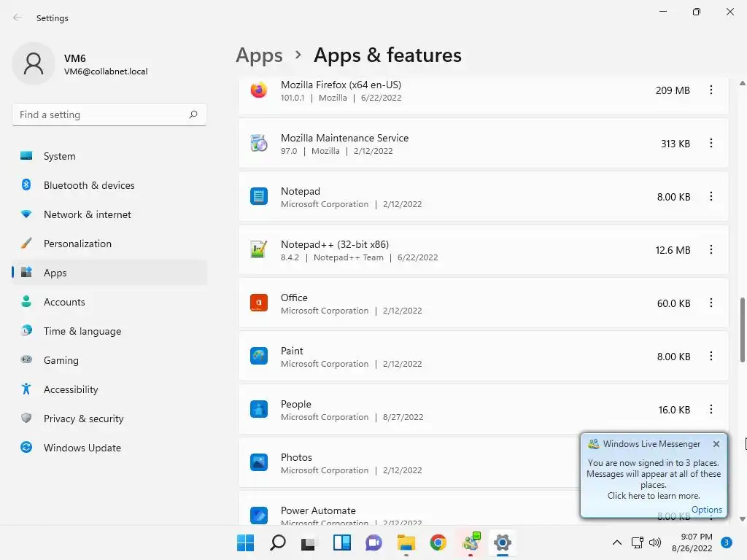The width and height of the screenshot is (747, 560).
Task: Click the People app icon
Action: click(x=259, y=409)
